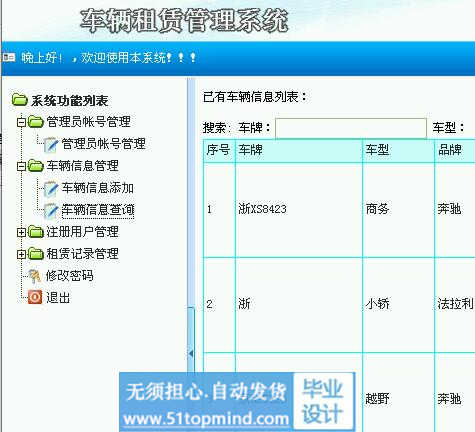
Task: Click the folder icon beside 车辆信息管理
Action: pyautogui.click(x=36, y=166)
